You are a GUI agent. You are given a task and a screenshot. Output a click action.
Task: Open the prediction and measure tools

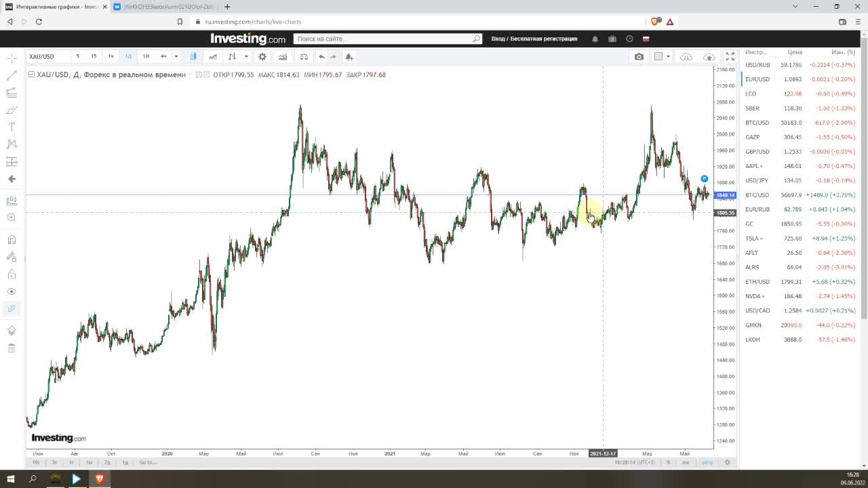point(12,161)
